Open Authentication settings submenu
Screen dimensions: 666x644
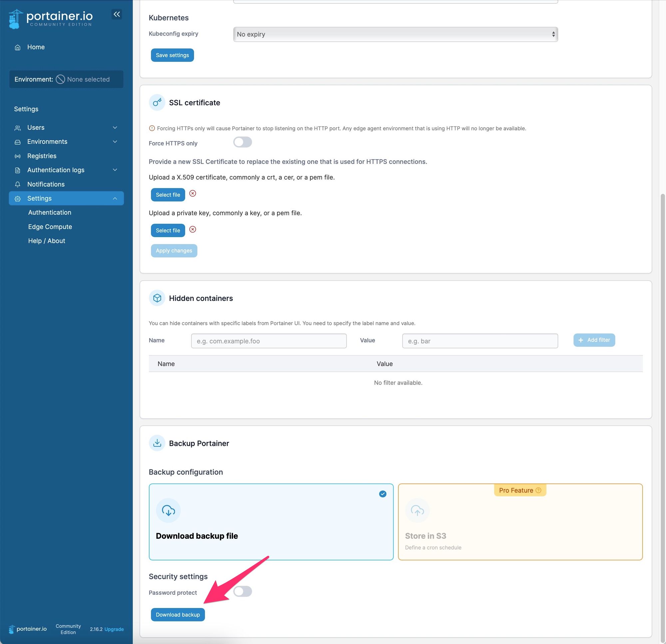click(x=50, y=212)
